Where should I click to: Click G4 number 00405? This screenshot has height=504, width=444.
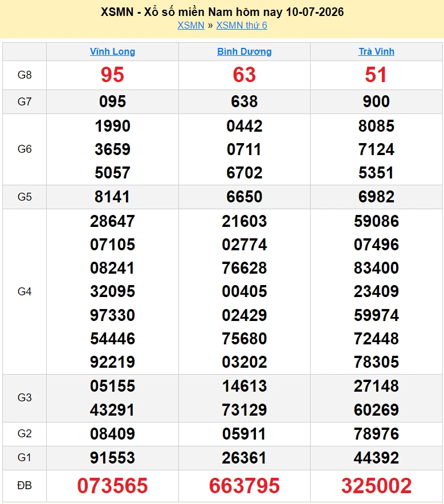click(245, 291)
